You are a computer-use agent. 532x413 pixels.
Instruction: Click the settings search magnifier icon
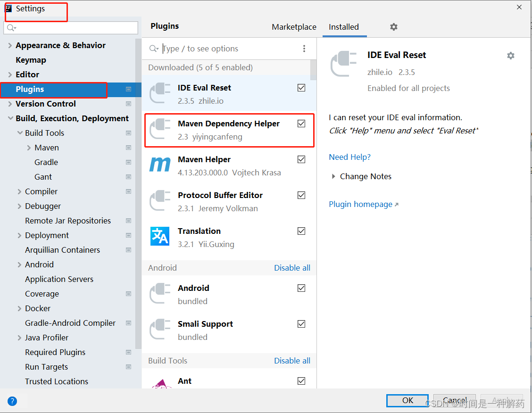click(11, 28)
